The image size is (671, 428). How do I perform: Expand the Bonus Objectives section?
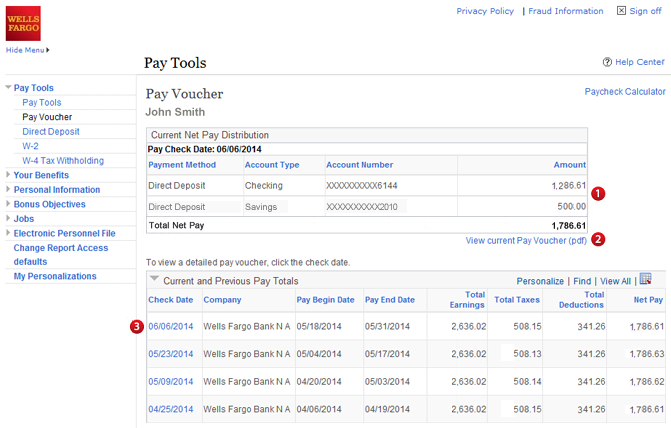(8, 204)
